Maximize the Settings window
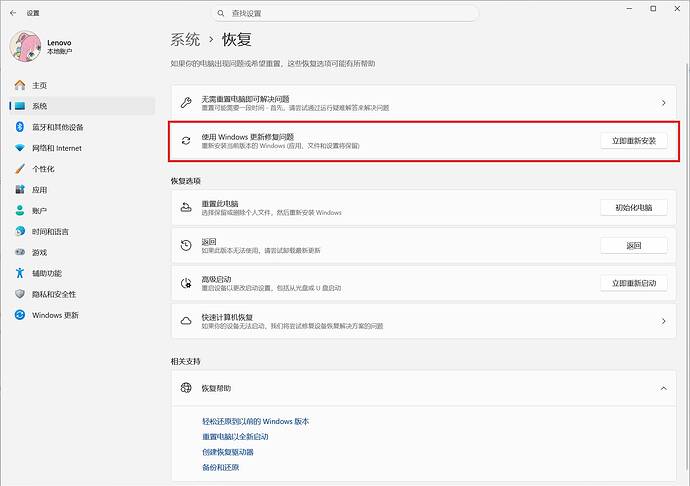Image resolution: width=690 pixels, height=486 pixels. click(x=653, y=9)
